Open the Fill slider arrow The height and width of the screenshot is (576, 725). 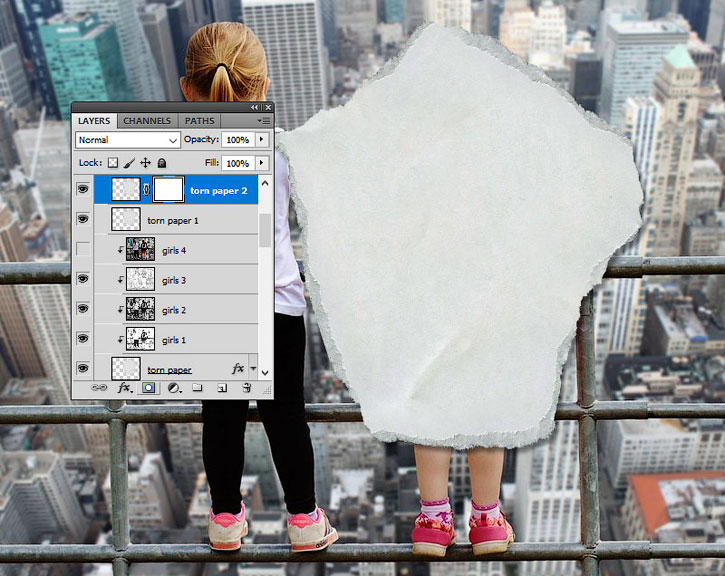tap(262, 163)
